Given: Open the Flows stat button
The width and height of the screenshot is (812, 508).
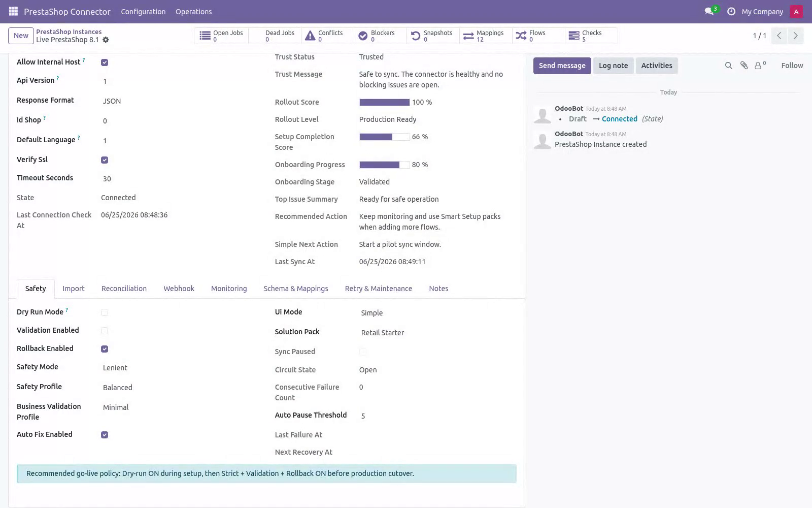Looking at the screenshot, I should tap(538, 36).
